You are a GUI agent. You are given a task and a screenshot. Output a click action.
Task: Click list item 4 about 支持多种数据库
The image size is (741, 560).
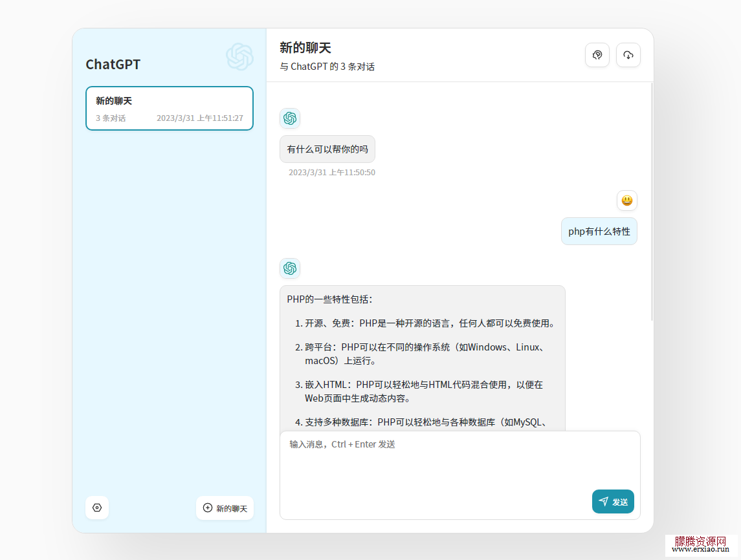(x=421, y=422)
